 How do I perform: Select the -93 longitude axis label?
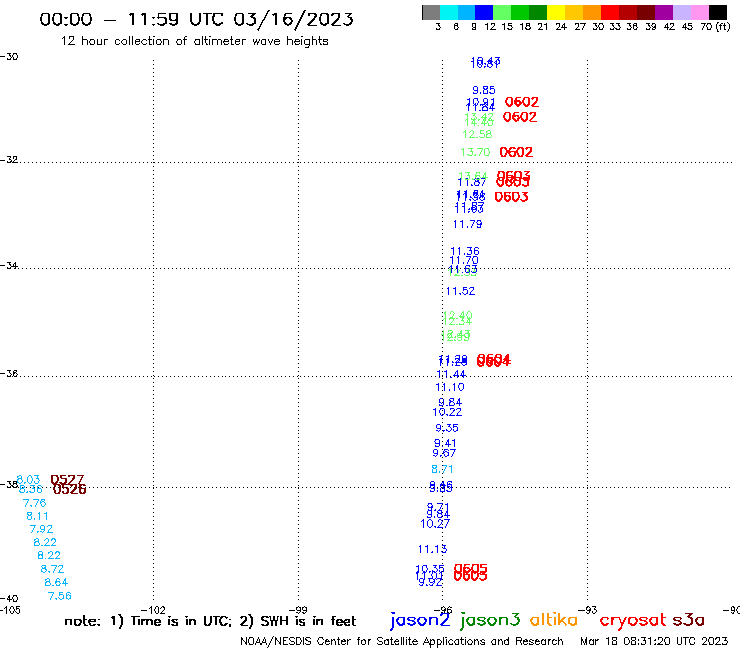[588, 610]
